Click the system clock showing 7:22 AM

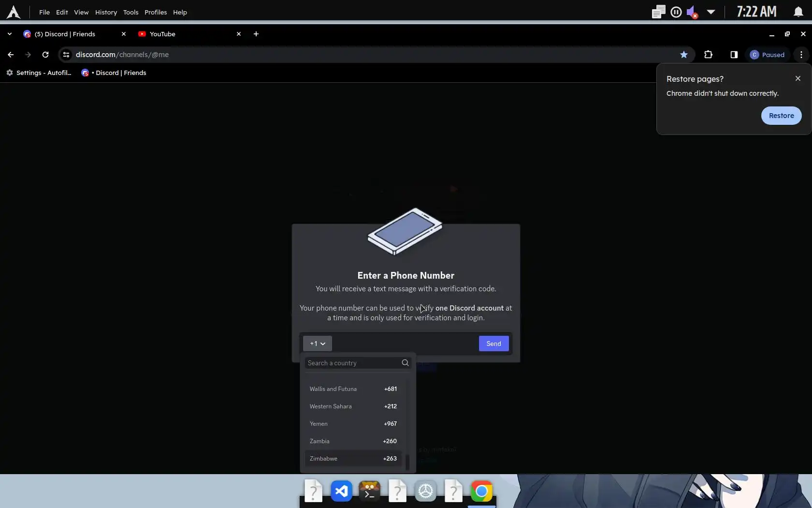pos(756,12)
